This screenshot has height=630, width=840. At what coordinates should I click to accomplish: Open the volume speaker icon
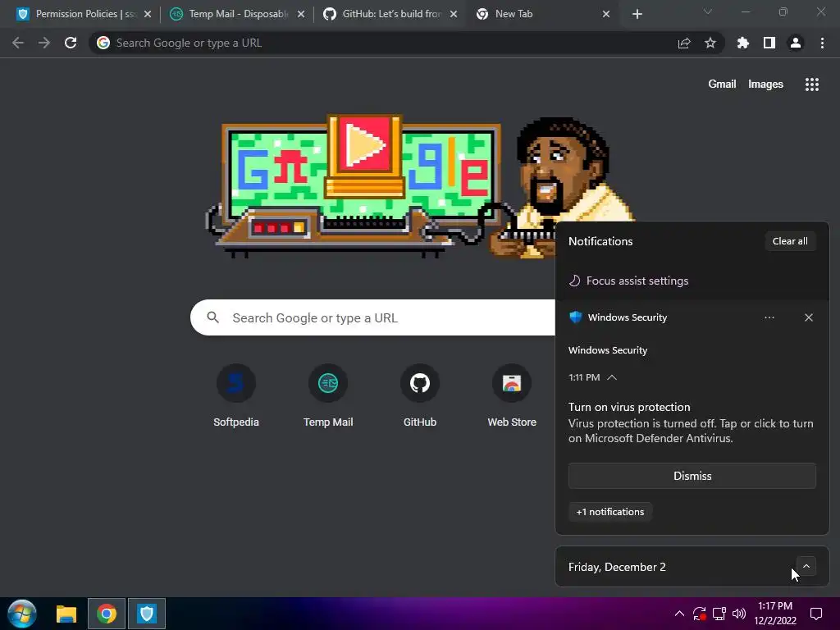[739, 614]
